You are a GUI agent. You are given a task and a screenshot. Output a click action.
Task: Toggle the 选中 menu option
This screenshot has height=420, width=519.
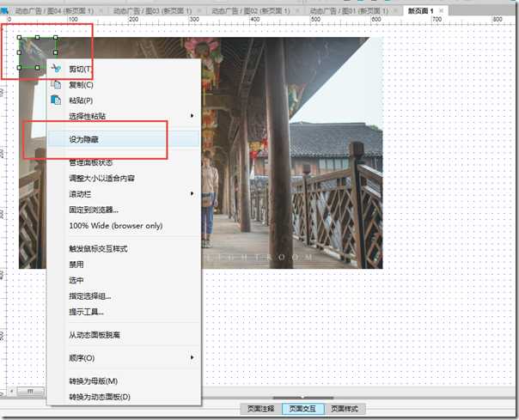124,280
